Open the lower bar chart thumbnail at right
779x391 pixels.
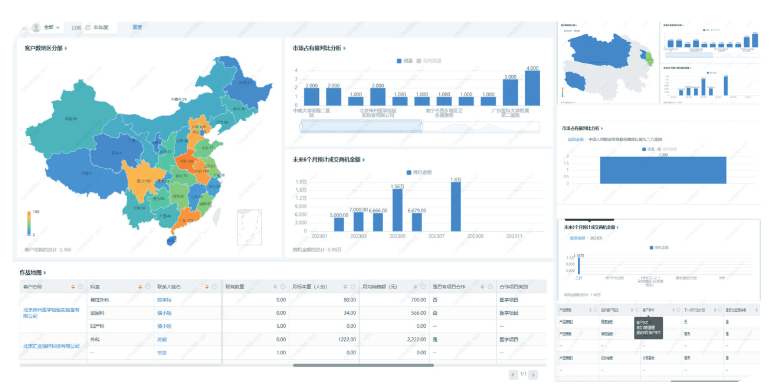pyautogui.click(x=710, y=84)
